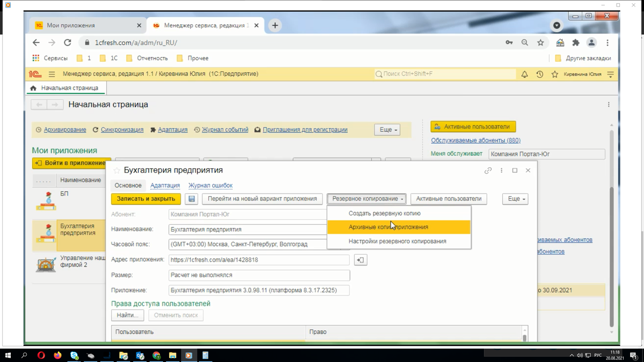Go back with the browser back arrow
Viewport: 644px width, 362px height.
(36, 42)
